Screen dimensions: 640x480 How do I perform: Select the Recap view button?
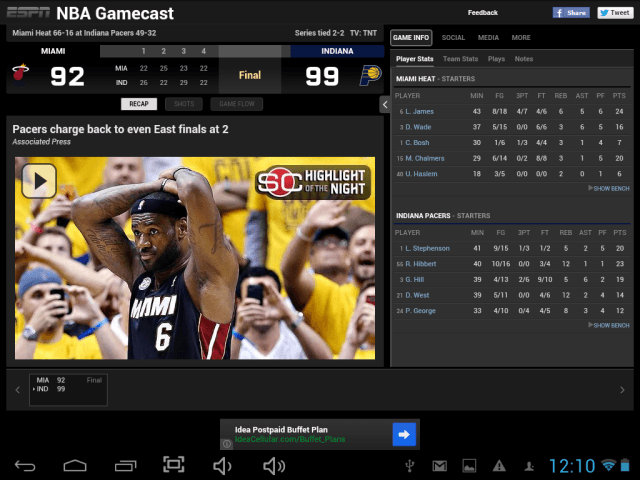(139, 103)
